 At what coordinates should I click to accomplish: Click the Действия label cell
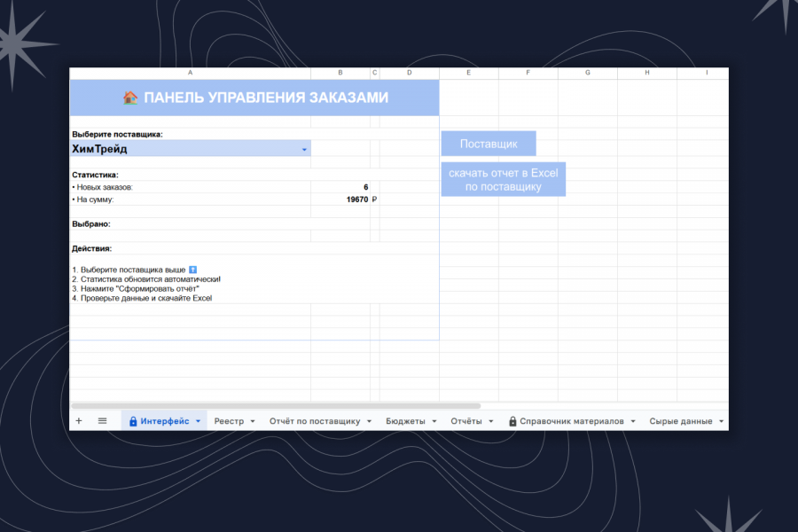(x=91, y=248)
